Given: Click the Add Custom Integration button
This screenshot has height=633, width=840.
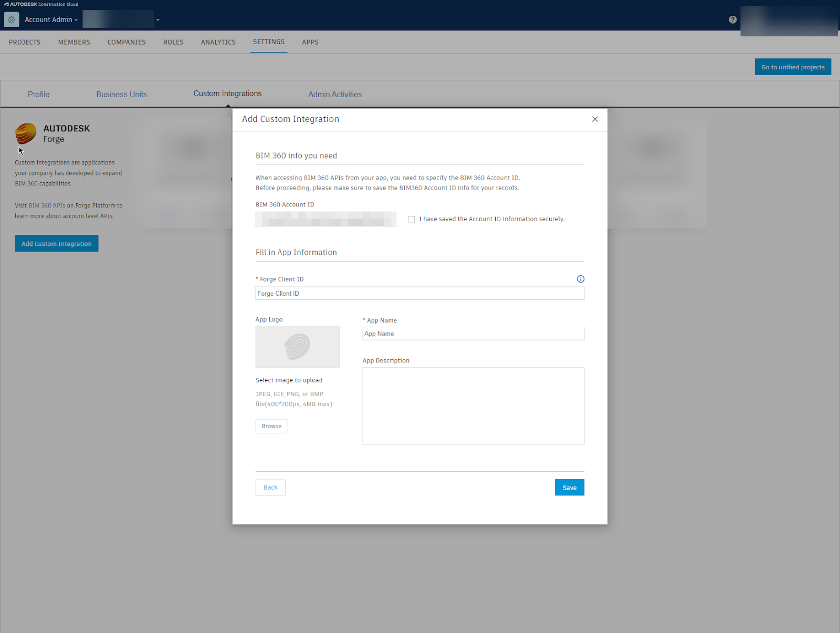Looking at the screenshot, I should pyautogui.click(x=57, y=243).
